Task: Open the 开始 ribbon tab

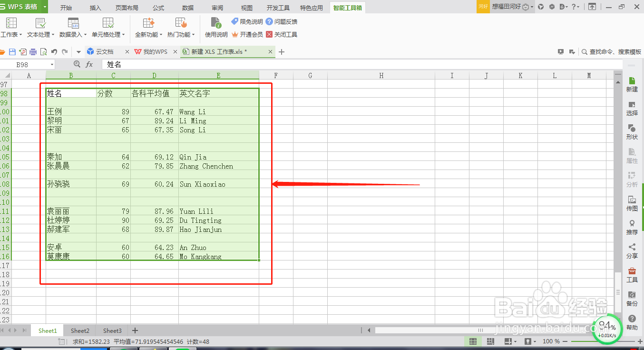Action: point(66,8)
